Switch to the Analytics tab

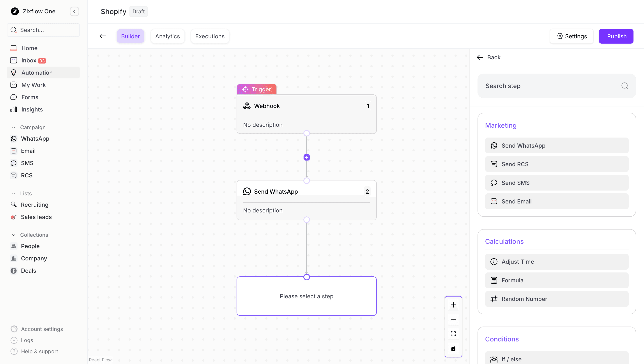[x=167, y=36]
